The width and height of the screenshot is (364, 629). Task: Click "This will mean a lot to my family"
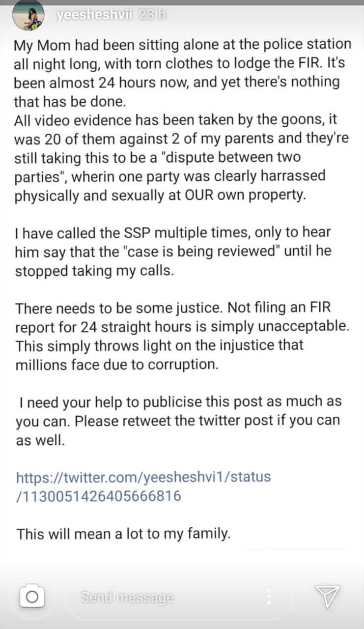123,534
